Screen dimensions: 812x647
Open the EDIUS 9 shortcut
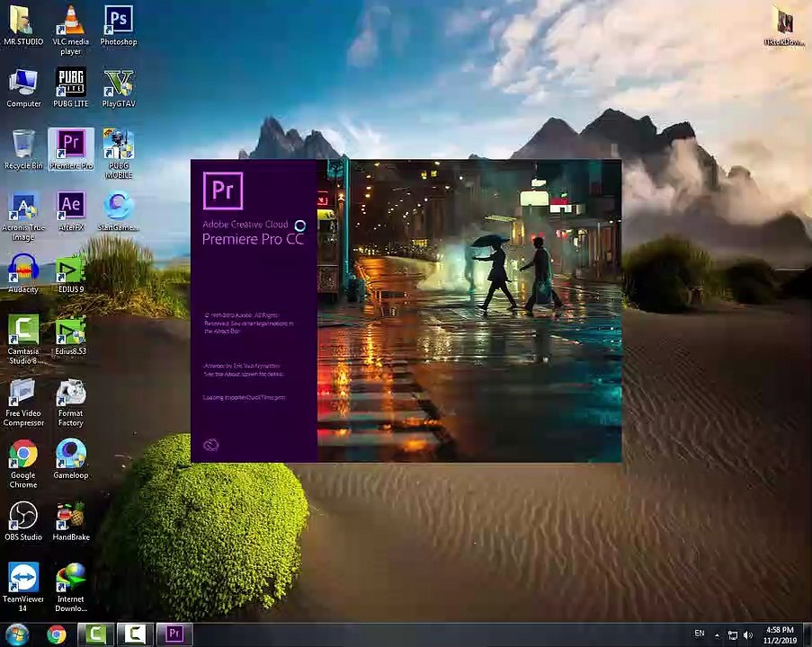(71, 274)
